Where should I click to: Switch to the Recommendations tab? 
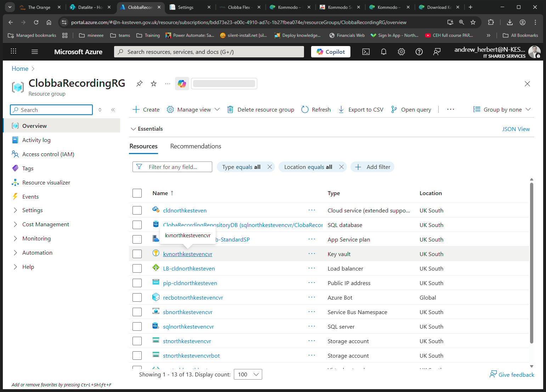[196, 146]
